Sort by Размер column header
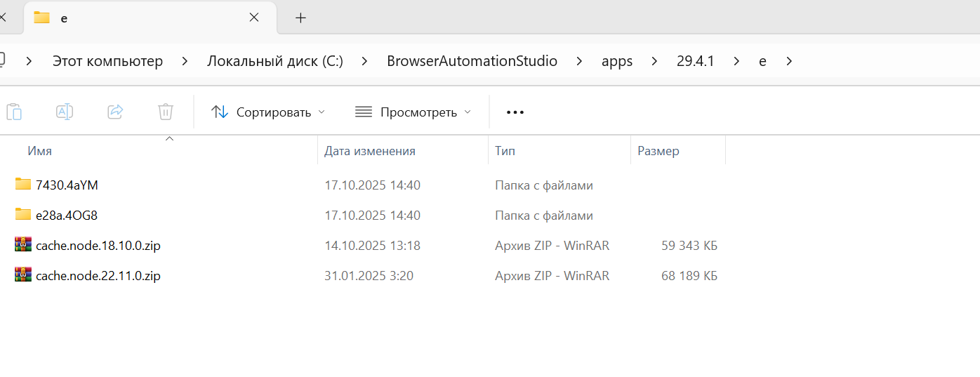The image size is (980, 377). [658, 151]
